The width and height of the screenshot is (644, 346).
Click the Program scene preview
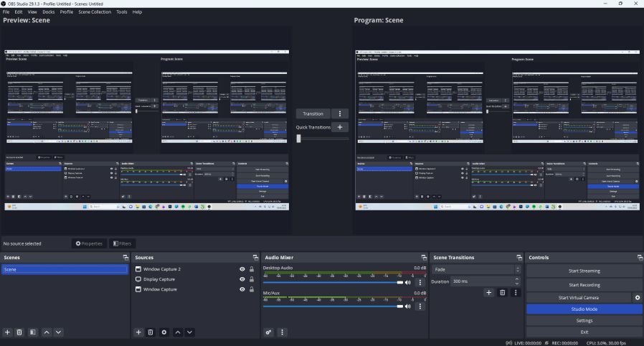coord(498,130)
